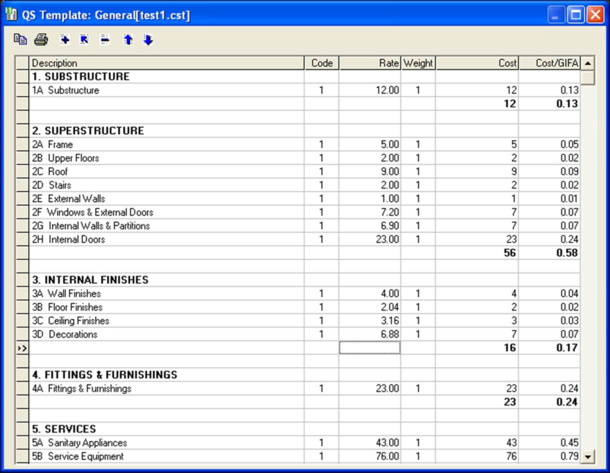Maximize the QS Template window
This screenshot has width=610, height=473.
577,15
